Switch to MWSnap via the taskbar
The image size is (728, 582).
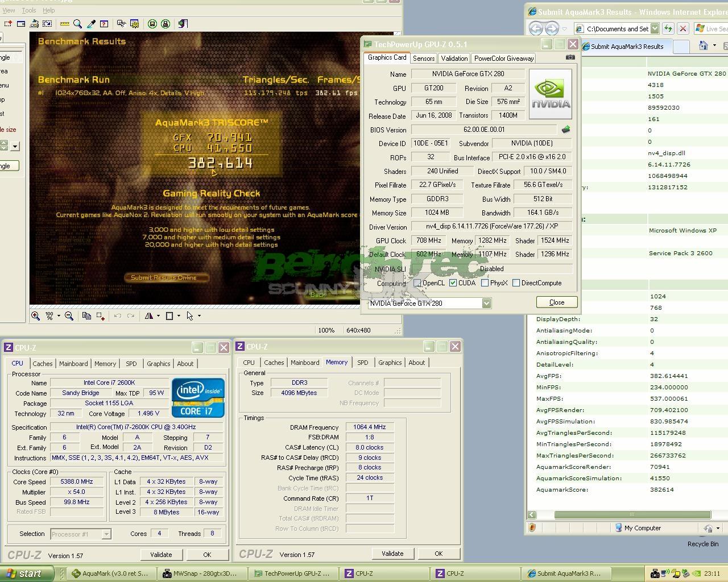click(x=201, y=573)
